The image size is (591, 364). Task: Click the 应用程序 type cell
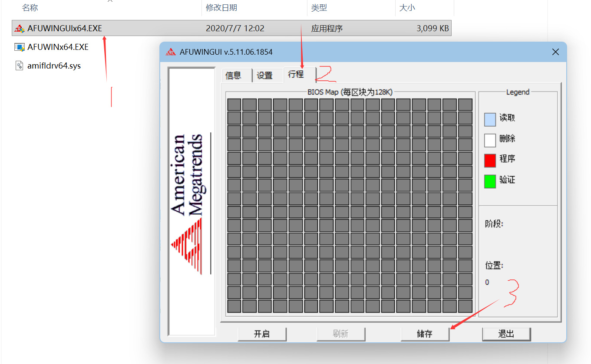[327, 29]
